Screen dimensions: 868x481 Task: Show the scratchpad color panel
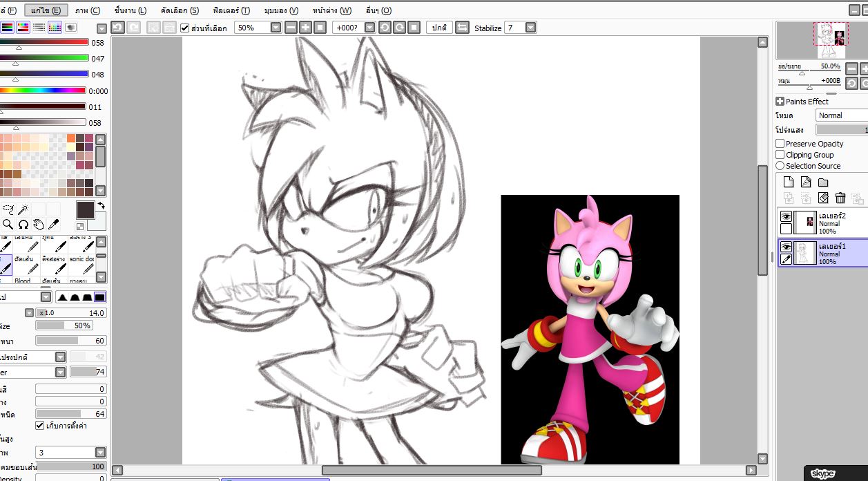70,27
